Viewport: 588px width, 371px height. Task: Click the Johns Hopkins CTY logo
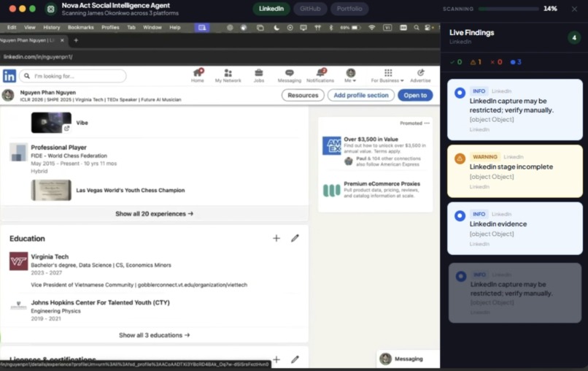18,306
